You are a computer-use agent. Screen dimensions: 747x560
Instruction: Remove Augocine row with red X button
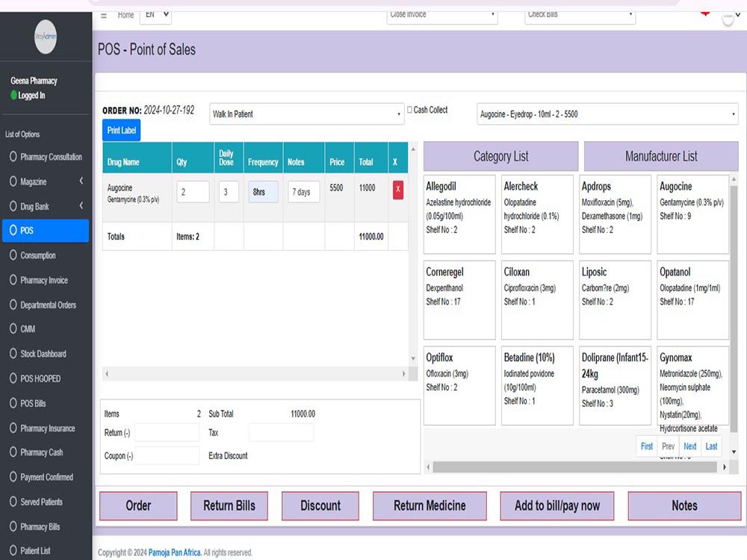(398, 190)
